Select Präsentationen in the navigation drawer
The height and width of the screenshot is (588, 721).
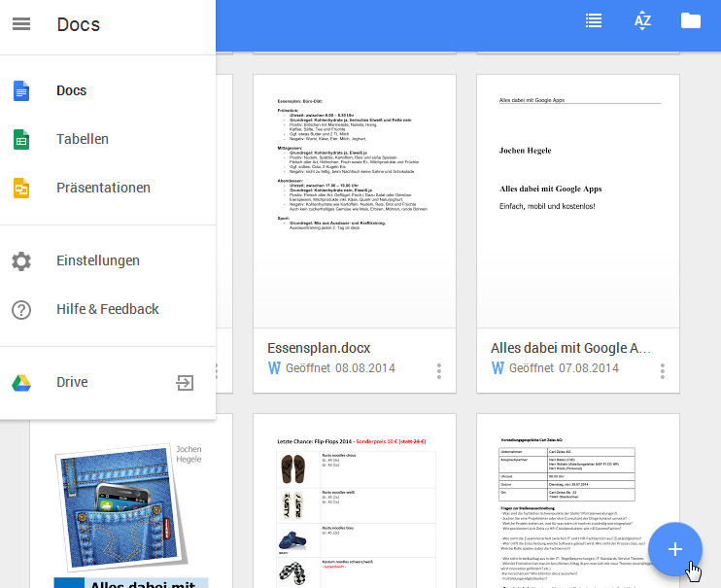point(108,188)
